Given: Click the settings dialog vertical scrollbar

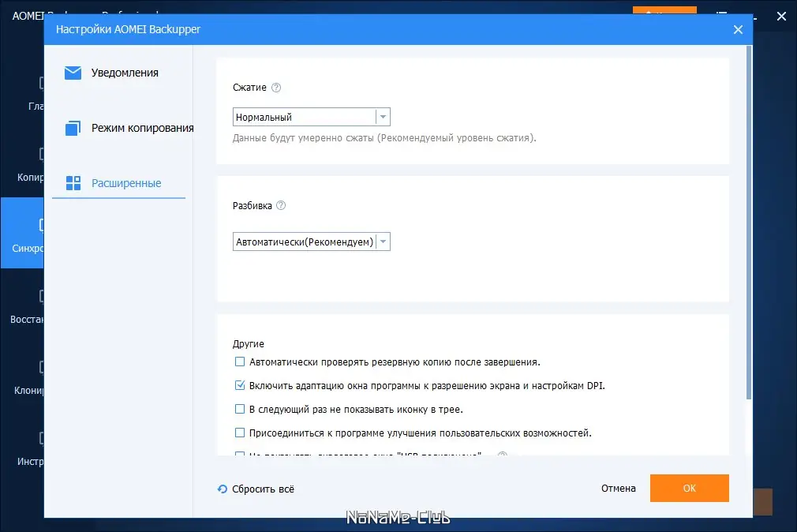Looking at the screenshot, I should coord(749,223).
